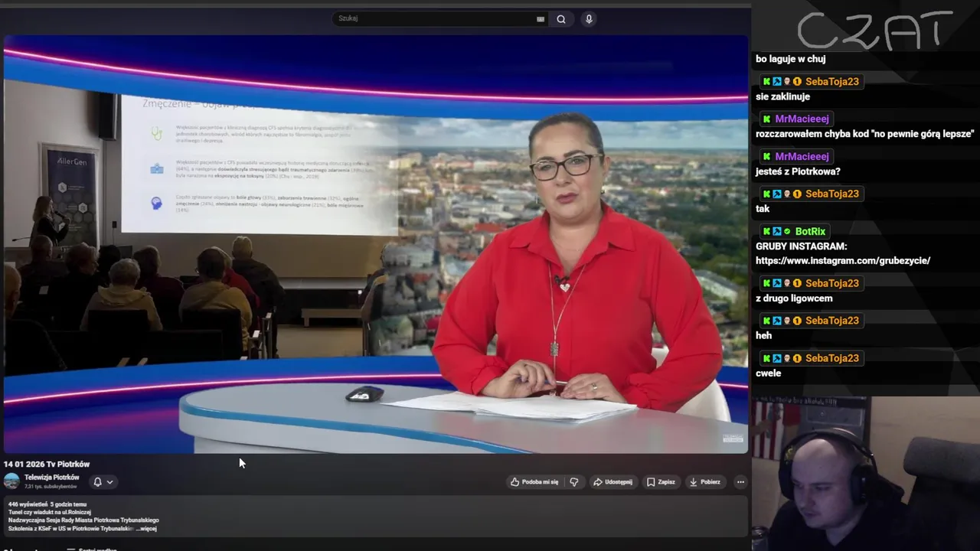The height and width of the screenshot is (551, 980).
Task: Open the Telewizja Piotrków channel avatar
Action: click(11, 481)
